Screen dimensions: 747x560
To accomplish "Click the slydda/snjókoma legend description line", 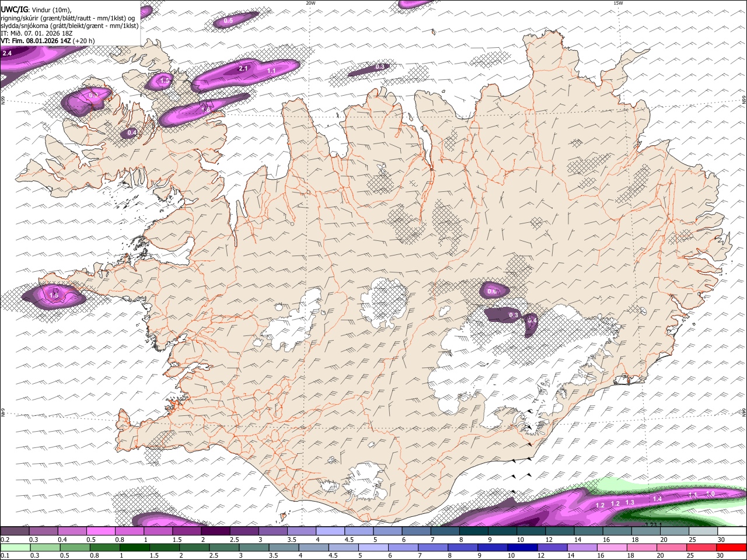I will click(x=69, y=26).
